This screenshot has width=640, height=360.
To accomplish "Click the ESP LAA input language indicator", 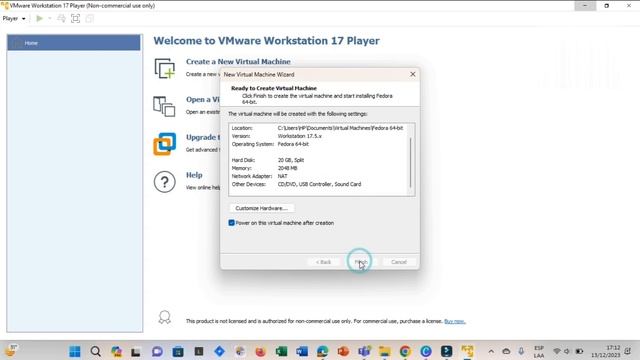I will click(539, 351).
